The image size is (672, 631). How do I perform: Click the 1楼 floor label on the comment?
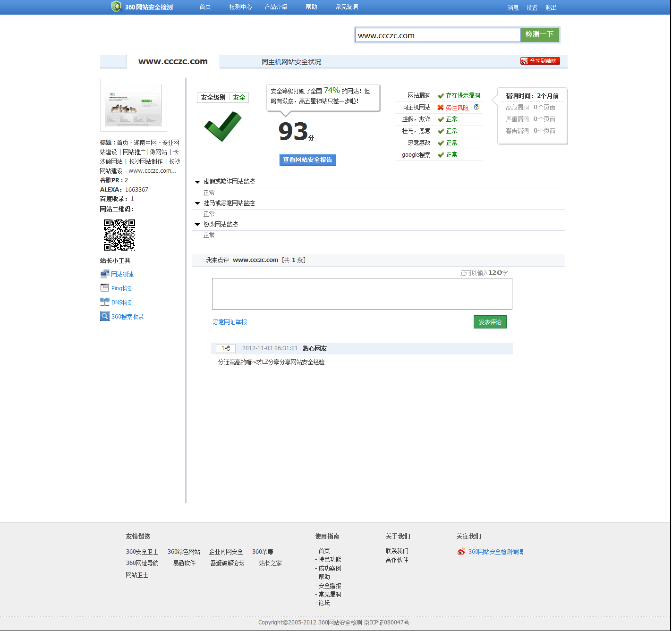tap(226, 348)
